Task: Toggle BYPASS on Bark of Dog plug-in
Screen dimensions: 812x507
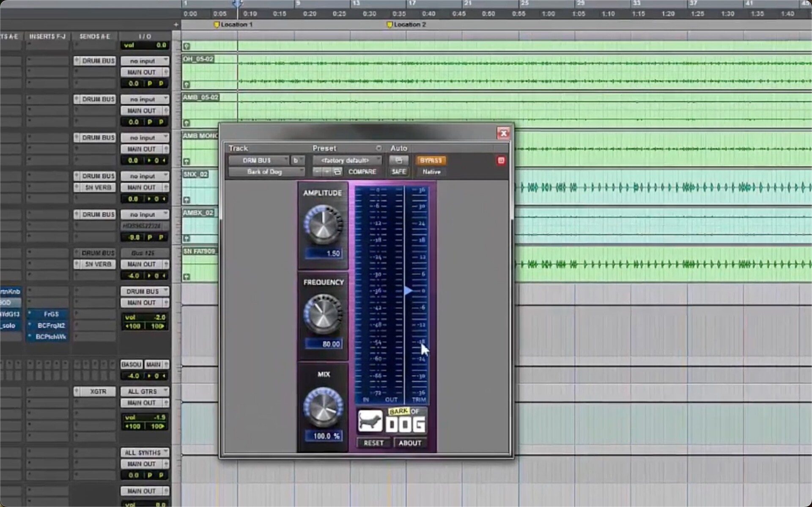Action: (431, 160)
